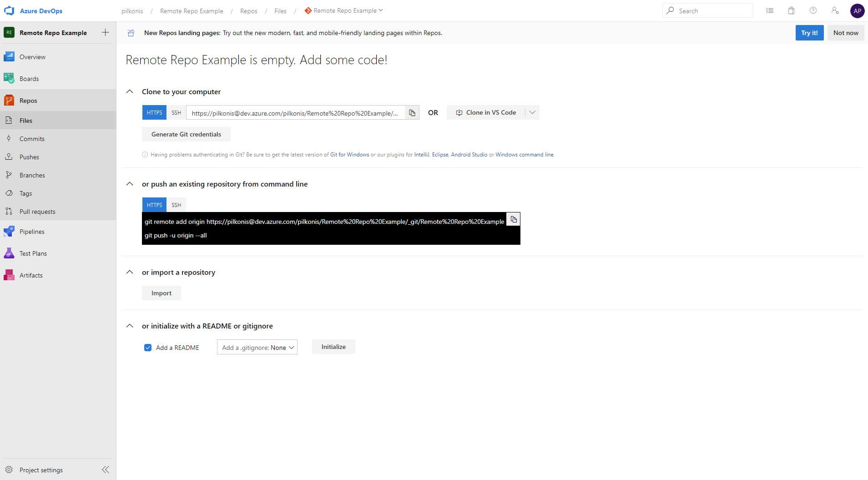
Task: Open the Artifacts section icon
Action: point(9,275)
